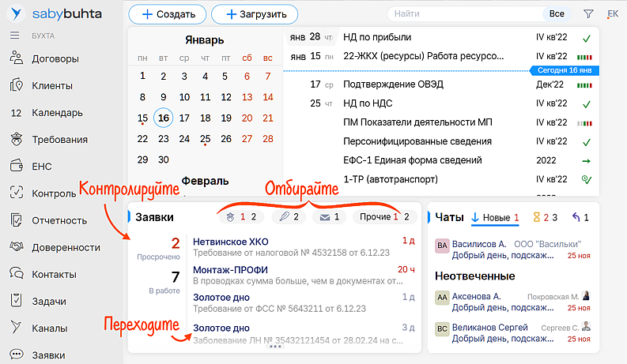
Task: Show chats with hourglass pending status
Action: coord(546,217)
